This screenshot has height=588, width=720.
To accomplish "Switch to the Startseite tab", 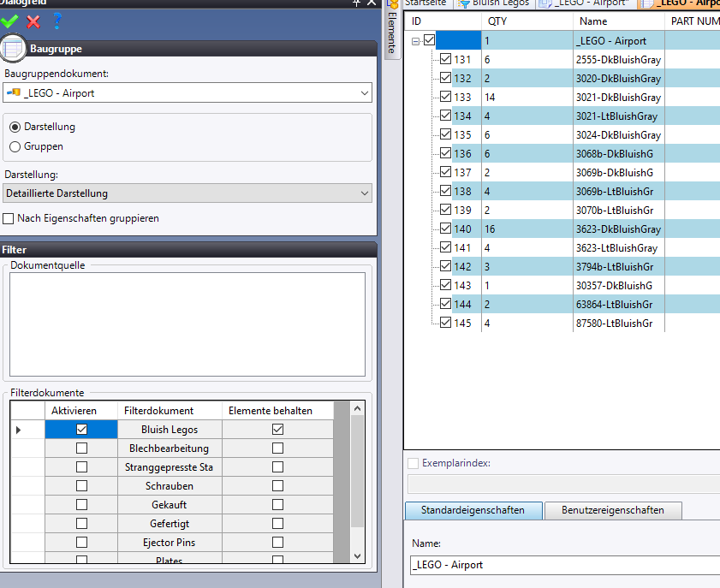I will 425,3.
